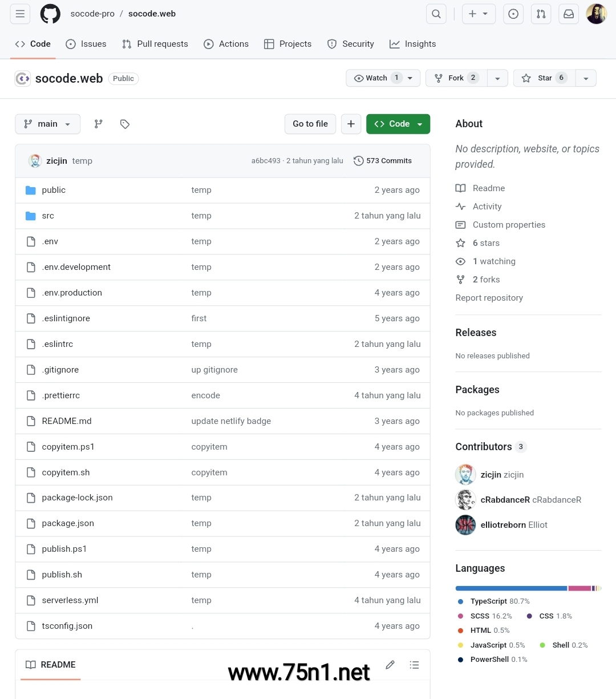Click the socode.web repository logo icon
Image resolution: width=616 pixels, height=699 pixels.
23,79
